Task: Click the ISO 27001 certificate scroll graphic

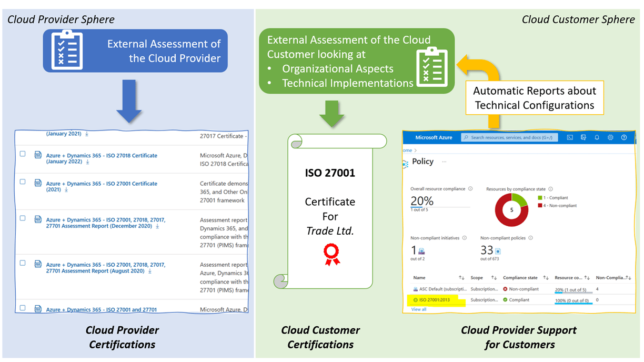Action: pos(331,211)
